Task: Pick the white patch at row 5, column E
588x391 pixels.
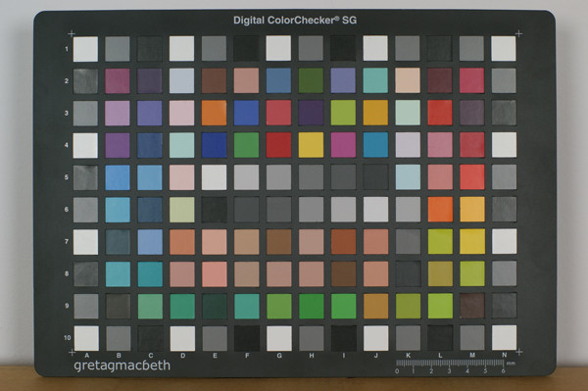Action: point(214,177)
